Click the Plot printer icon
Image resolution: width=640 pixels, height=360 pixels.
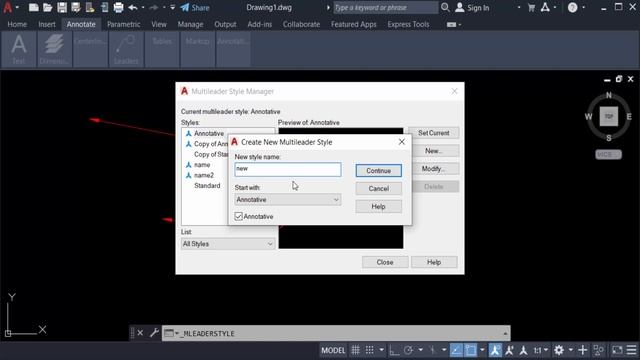point(118,7)
